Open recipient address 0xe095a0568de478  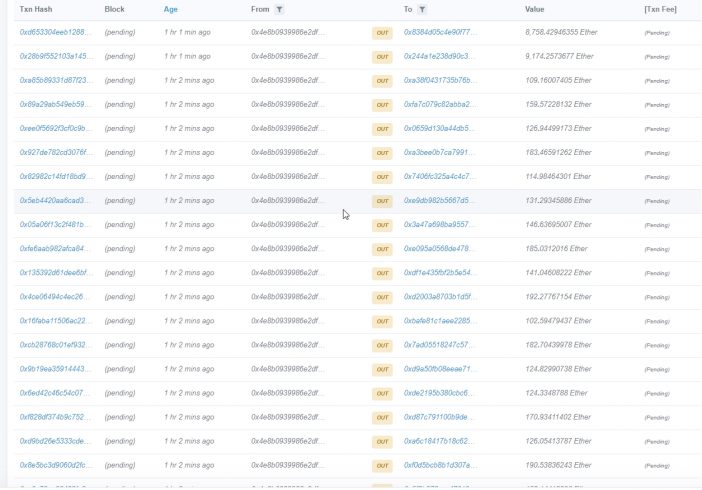pyautogui.click(x=438, y=249)
